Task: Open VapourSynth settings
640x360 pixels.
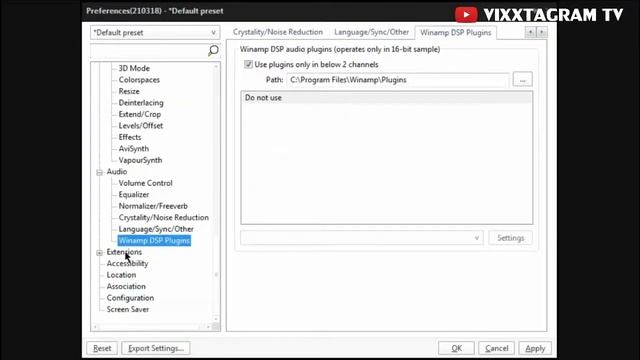Action: click(x=140, y=160)
